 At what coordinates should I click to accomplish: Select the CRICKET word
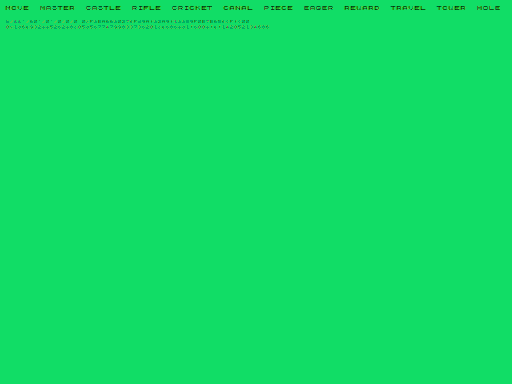point(192,8)
